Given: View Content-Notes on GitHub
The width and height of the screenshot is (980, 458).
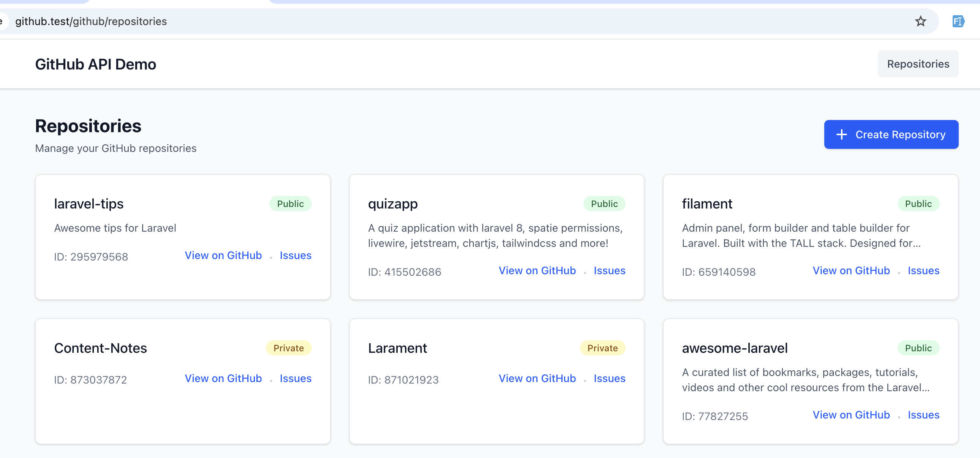Looking at the screenshot, I should (223, 378).
